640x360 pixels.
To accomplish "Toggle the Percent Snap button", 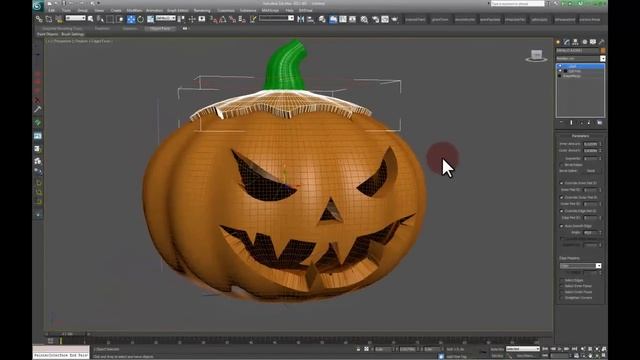I will pos(232,19).
